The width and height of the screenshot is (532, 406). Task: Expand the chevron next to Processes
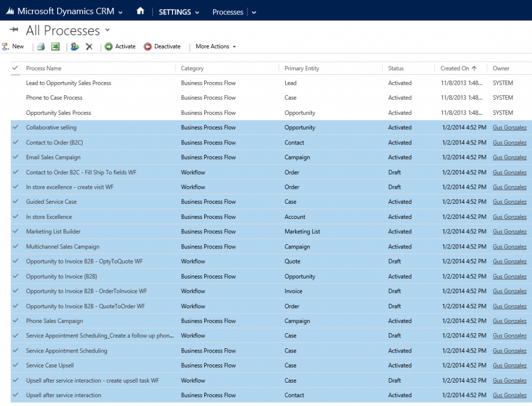(x=254, y=11)
